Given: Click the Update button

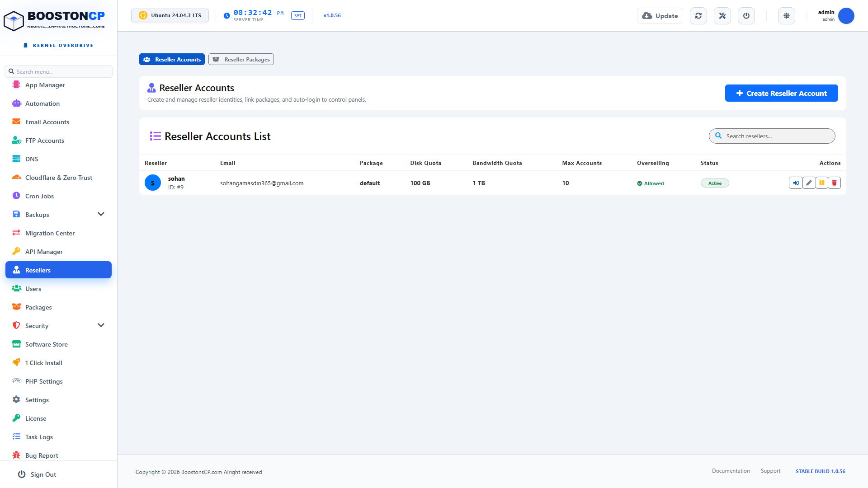Looking at the screenshot, I should tap(660, 16).
